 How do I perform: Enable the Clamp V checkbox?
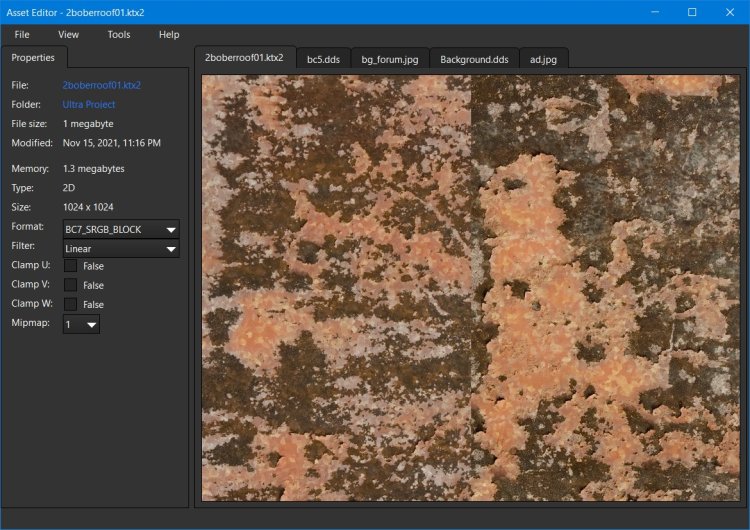tap(70, 285)
